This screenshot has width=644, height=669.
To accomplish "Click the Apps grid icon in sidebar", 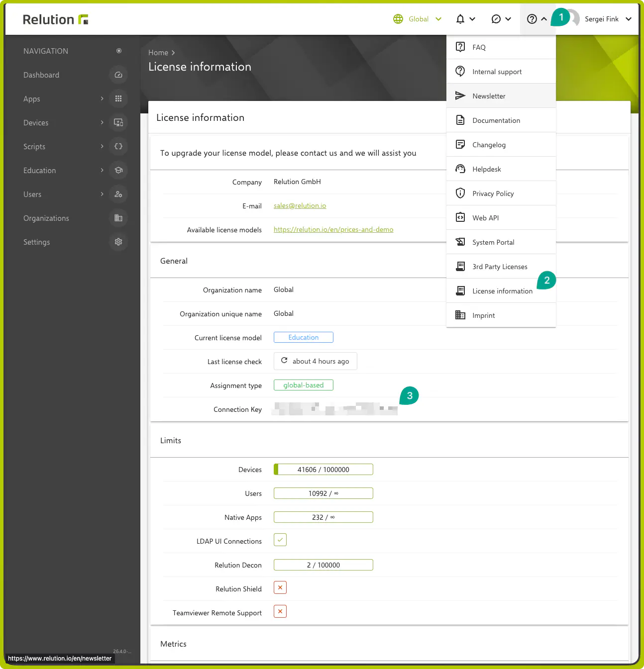I will (118, 98).
